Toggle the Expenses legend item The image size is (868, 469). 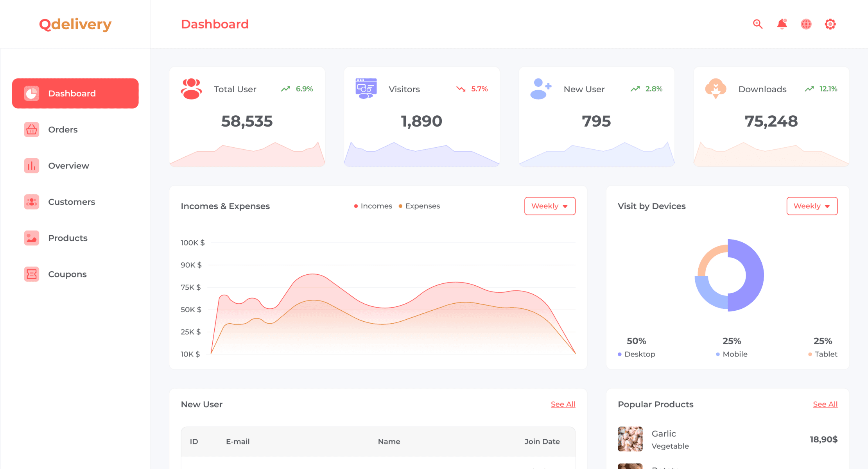click(x=419, y=206)
